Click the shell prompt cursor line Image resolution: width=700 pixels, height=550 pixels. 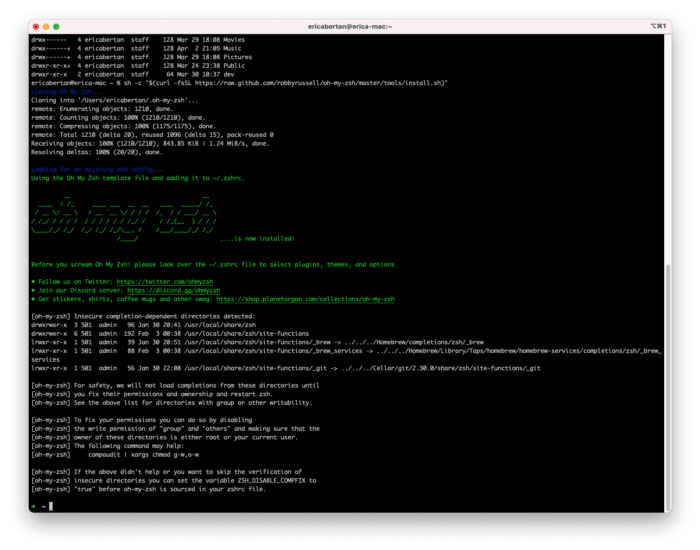coord(42,506)
